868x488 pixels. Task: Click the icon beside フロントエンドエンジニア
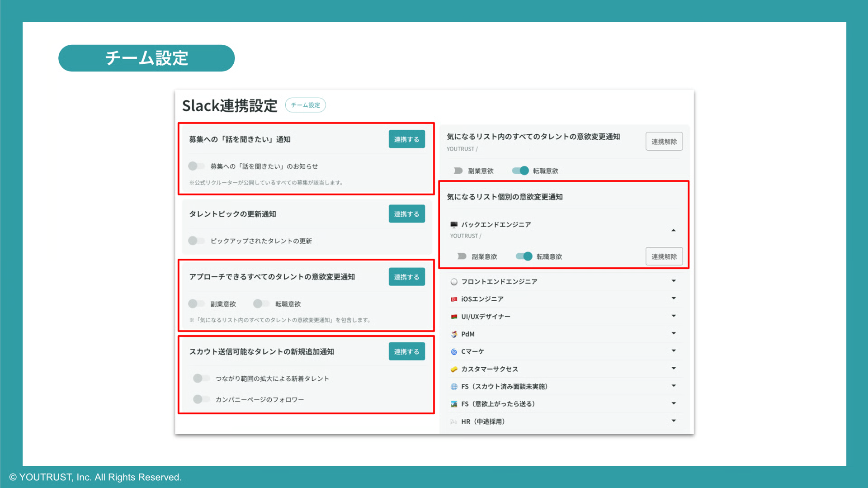tap(453, 281)
